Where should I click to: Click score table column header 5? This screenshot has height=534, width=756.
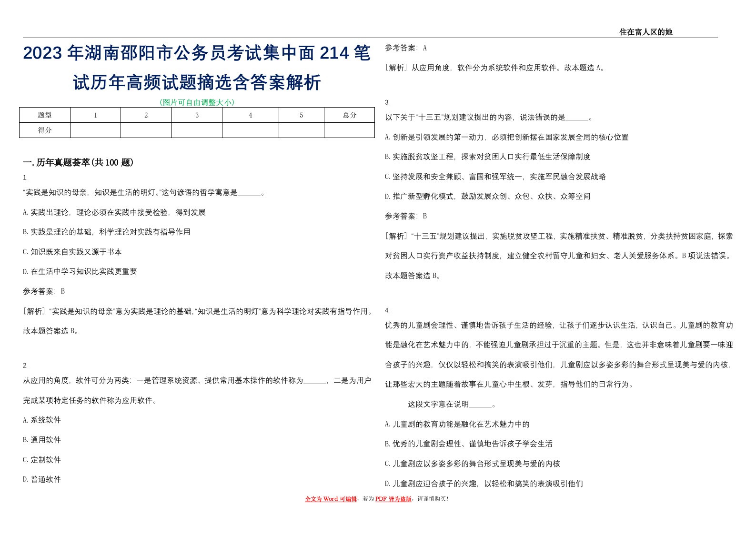click(301, 115)
